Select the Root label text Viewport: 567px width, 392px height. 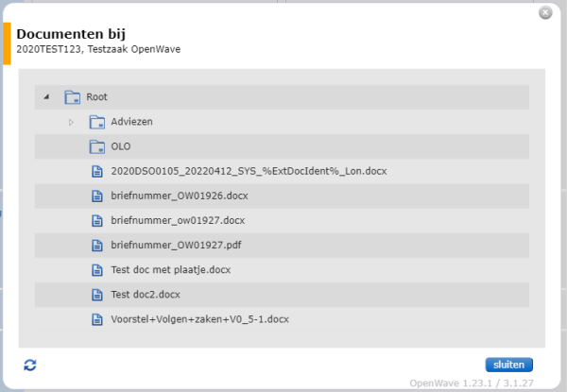tap(96, 97)
